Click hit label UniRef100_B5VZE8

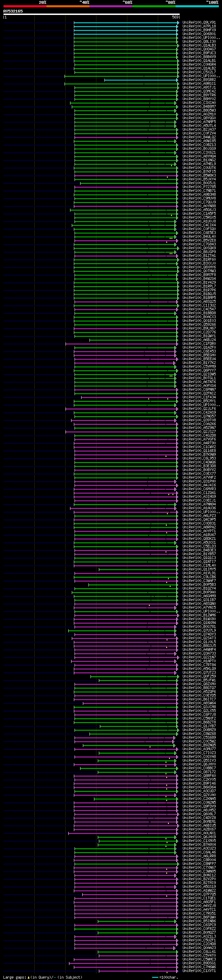click(199, 241)
